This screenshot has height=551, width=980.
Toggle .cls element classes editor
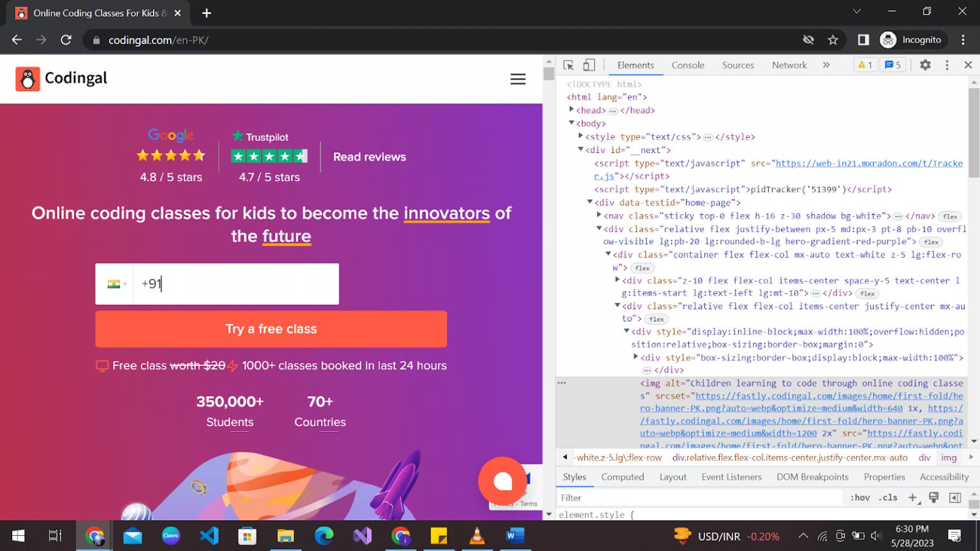[x=888, y=497]
